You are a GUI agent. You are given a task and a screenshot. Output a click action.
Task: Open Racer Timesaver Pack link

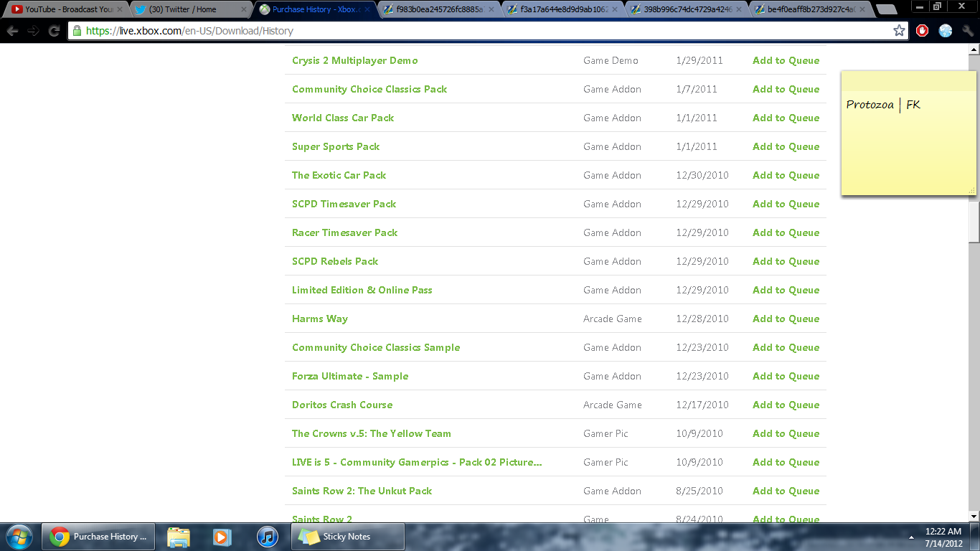(x=344, y=232)
